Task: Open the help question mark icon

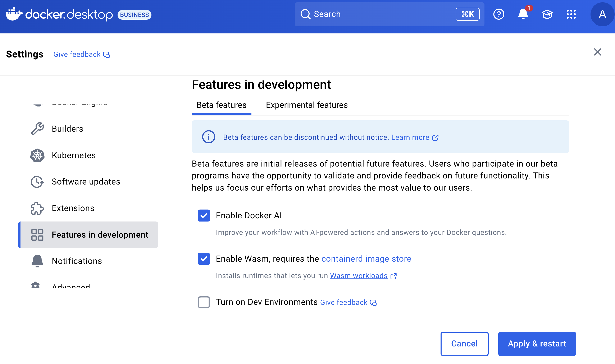Action: [499, 14]
